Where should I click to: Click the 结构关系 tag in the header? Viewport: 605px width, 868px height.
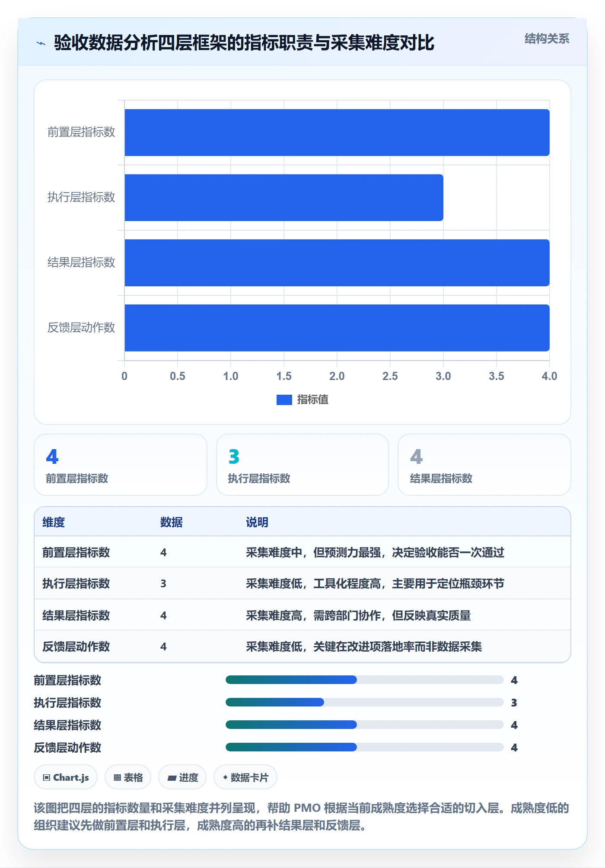(547, 39)
